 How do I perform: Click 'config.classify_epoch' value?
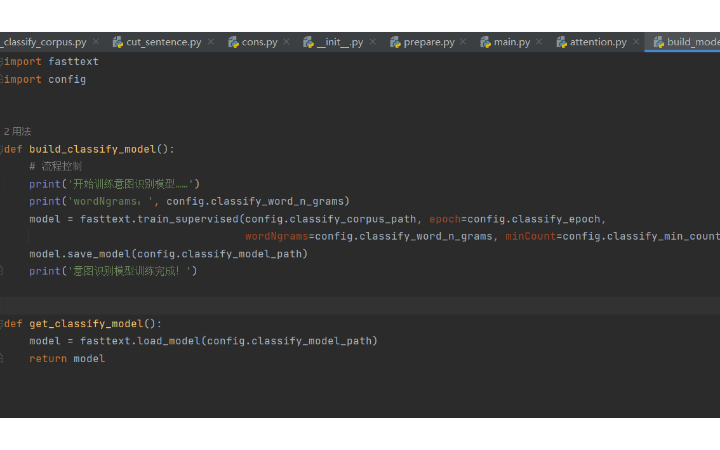point(534,219)
